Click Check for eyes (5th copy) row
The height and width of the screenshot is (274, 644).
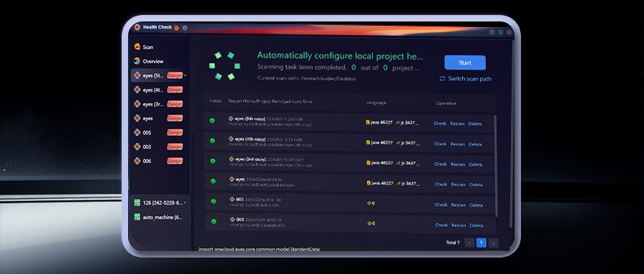point(440,124)
